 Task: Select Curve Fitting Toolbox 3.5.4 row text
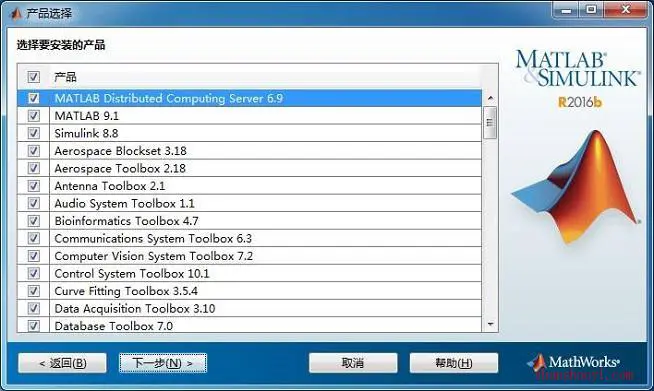pos(126,291)
